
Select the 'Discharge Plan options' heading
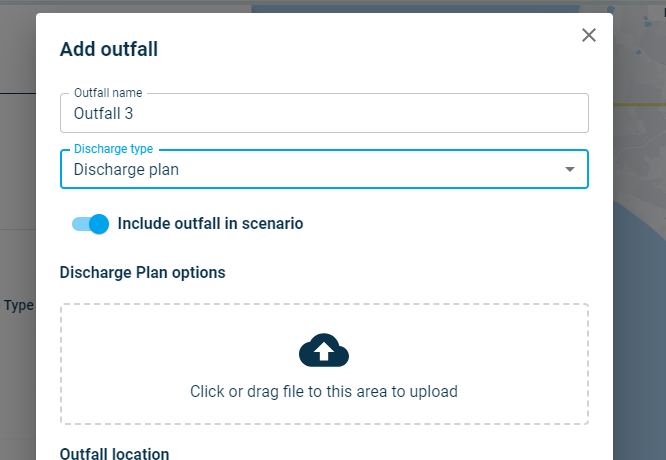coord(142,272)
